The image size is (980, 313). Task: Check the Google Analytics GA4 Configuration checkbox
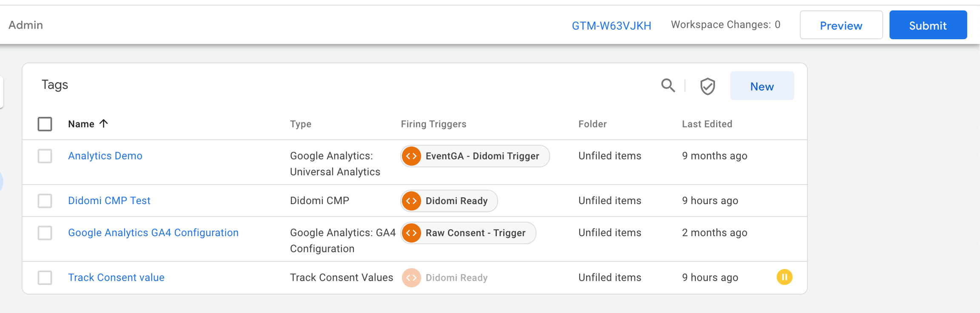tap(45, 233)
